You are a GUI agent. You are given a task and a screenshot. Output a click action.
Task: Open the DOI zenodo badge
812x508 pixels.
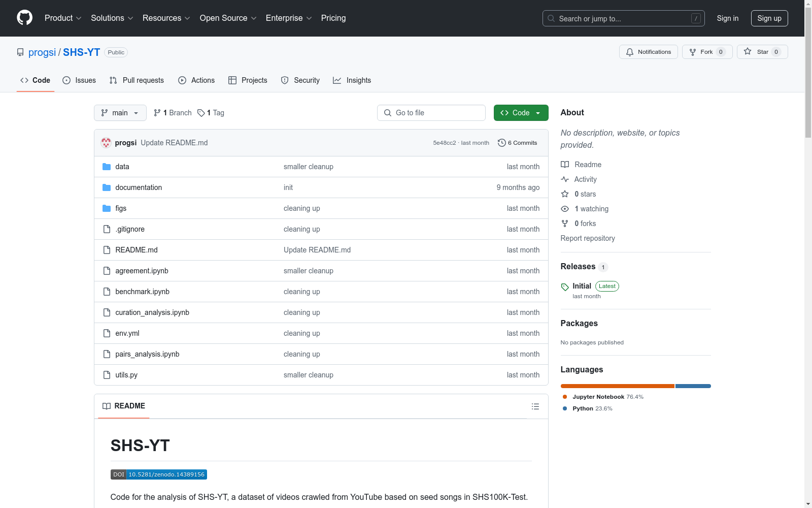[x=159, y=474]
